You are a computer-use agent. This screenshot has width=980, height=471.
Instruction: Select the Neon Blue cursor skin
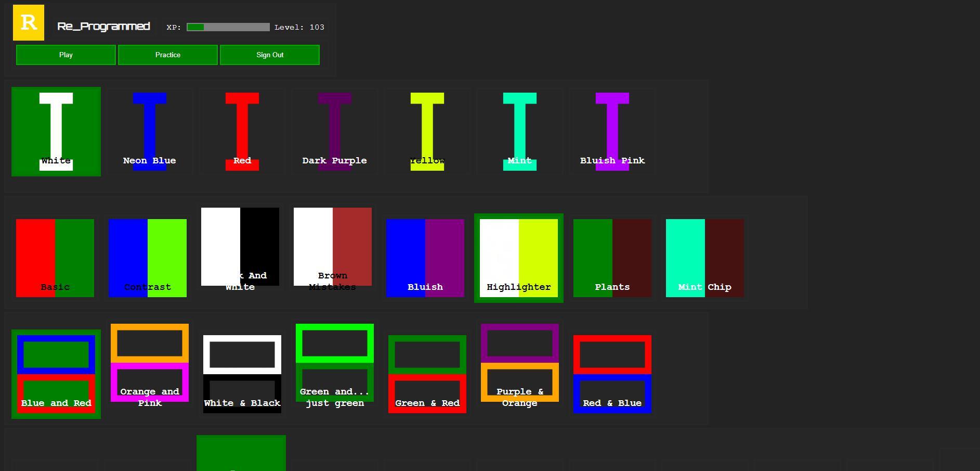pyautogui.click(x=149, y=131)
